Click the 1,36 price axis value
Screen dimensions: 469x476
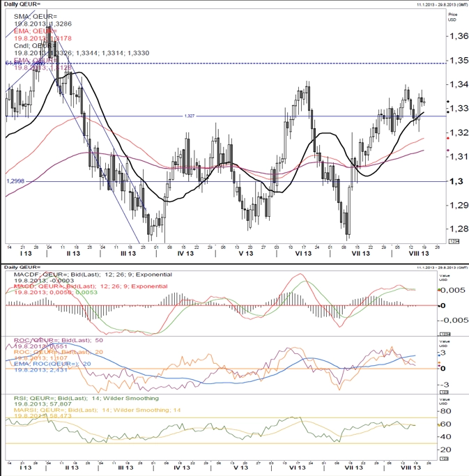point(459,36)
